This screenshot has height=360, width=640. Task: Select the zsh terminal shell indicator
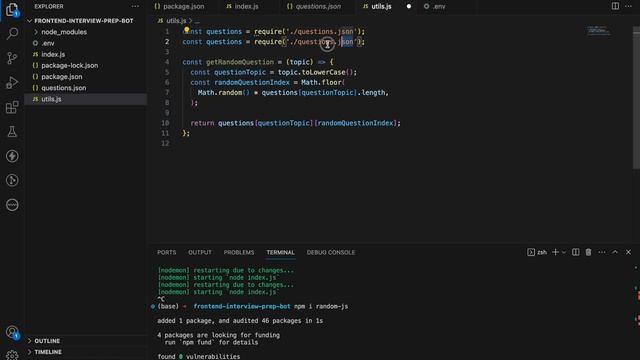537,252
